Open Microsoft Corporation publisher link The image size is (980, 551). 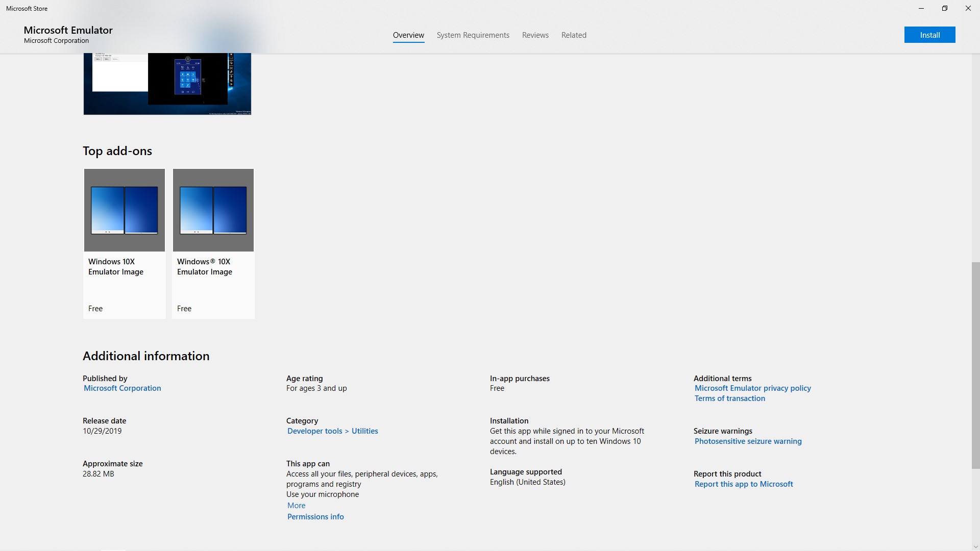pos(122,388)
